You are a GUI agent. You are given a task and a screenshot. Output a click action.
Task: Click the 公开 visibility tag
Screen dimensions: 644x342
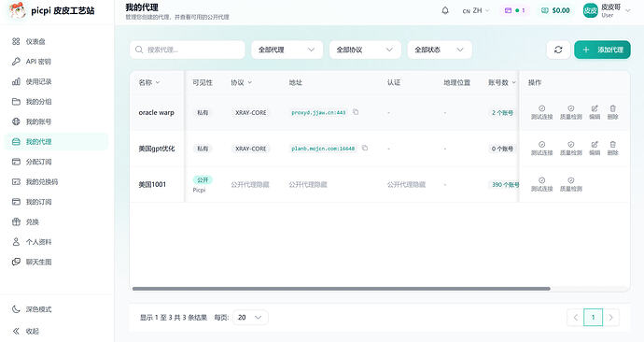(x=203, y=179)
